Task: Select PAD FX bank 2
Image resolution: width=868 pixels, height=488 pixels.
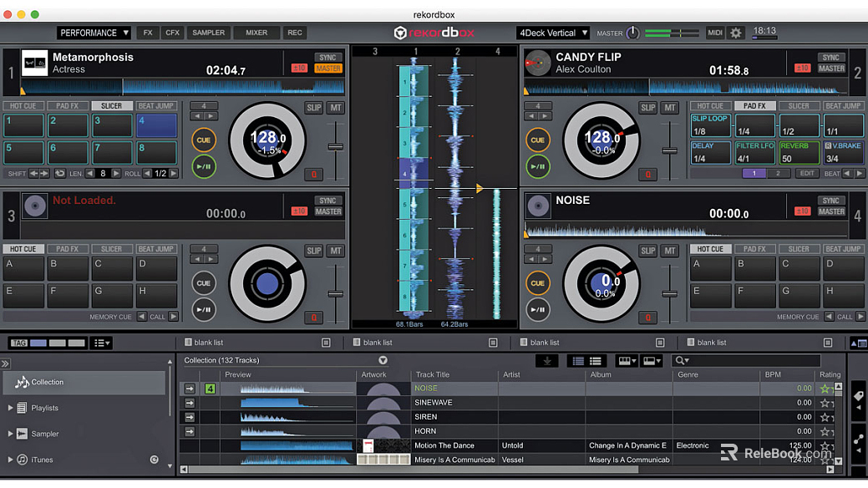Action: tap(778, 173)
